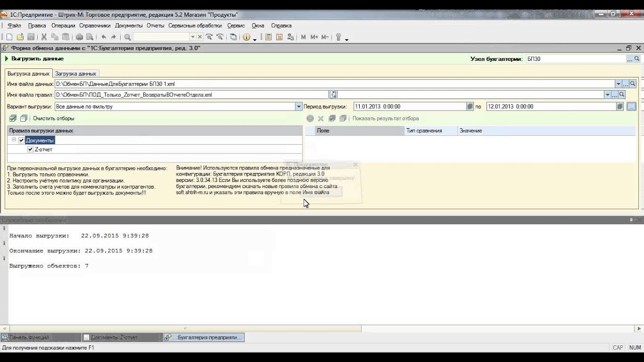The image size is (644, 362).
Task: Click the end date 12.01.2013 field
Action: pyautogui.click(x=551, y=107)
